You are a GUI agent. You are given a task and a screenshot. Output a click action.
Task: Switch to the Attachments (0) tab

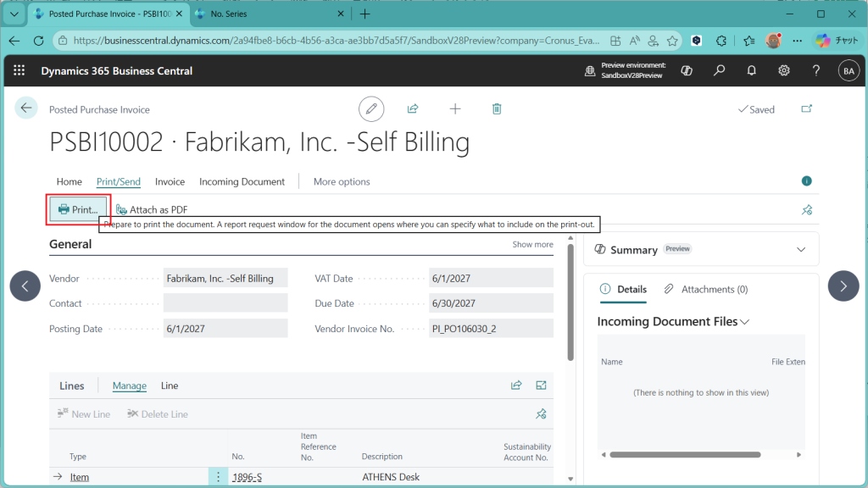(705, 289)
